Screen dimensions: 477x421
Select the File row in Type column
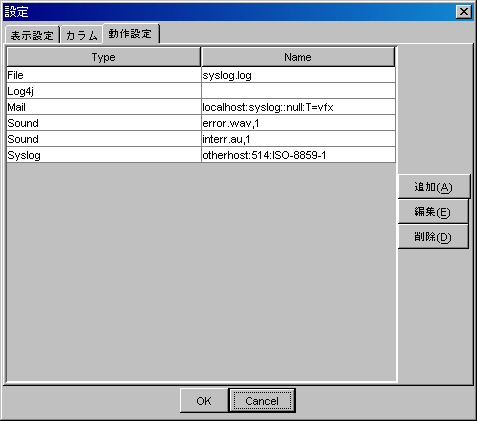pos(104,75)
